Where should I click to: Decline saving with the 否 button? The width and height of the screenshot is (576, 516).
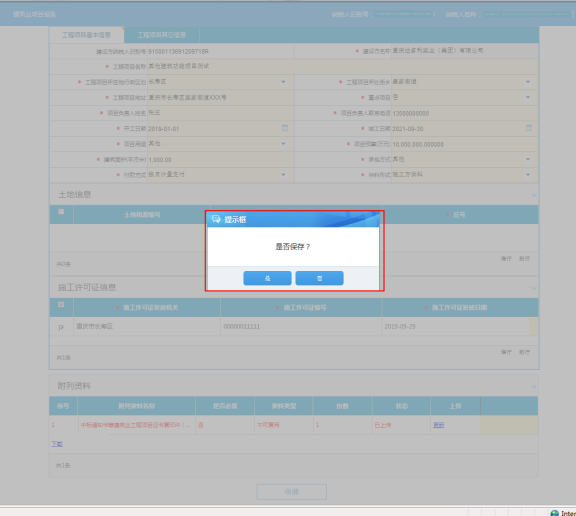319,278
